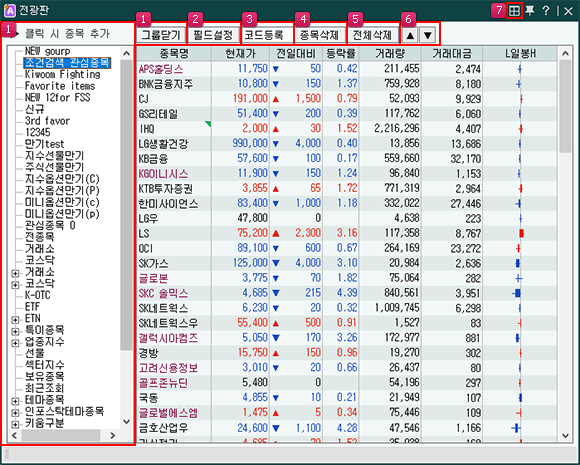
Task: Select the BNK금융지주 stock row
Action: tap(347, 84)
